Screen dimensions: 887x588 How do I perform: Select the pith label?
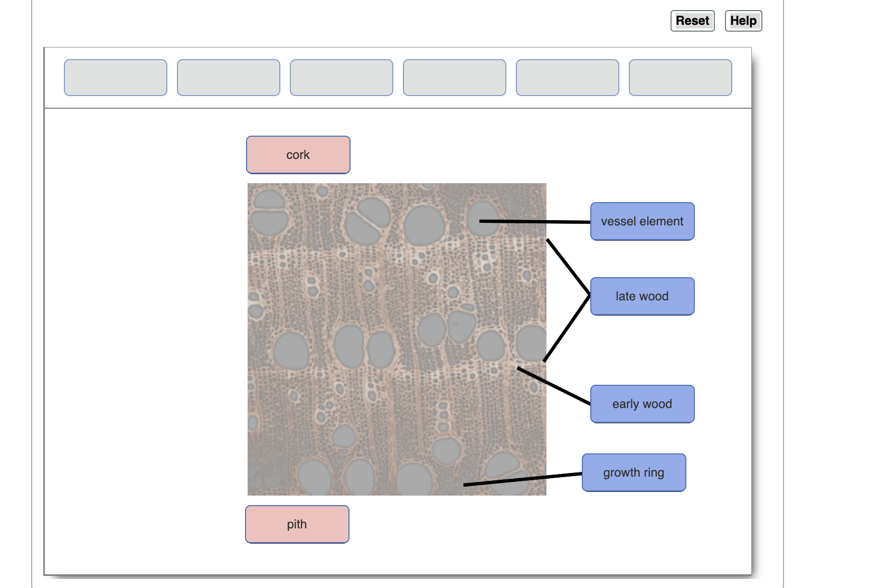point(297,524)
